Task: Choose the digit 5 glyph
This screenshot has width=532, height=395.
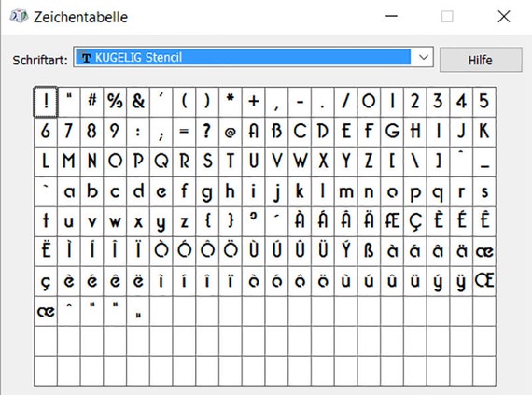Action: 483,102
